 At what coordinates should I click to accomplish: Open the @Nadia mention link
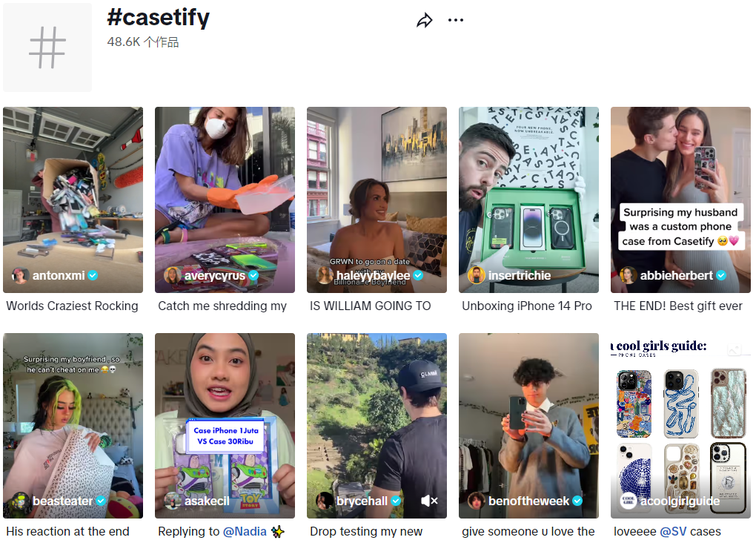(245, 531)
